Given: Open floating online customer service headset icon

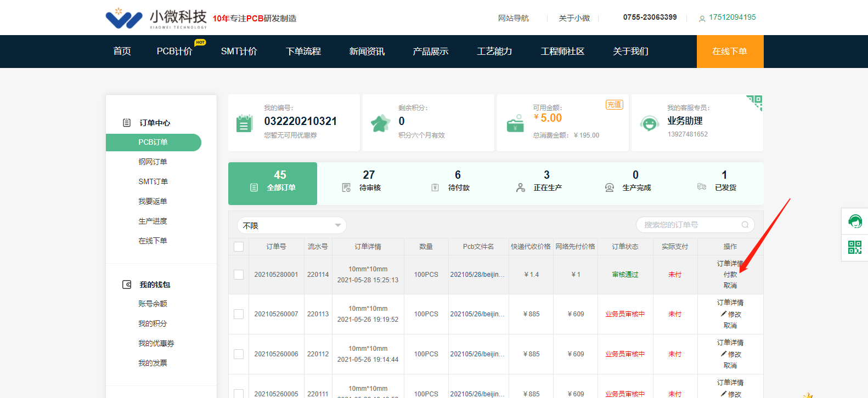Looking at the screenshot, I should pyautogui.click(x=855, y=221).
